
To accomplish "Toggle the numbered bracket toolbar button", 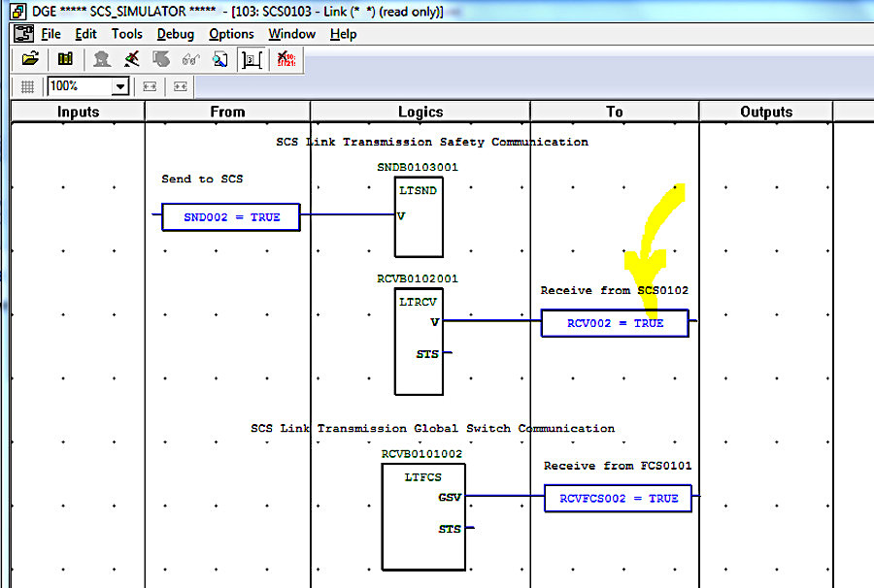I will tap(252, 59).
